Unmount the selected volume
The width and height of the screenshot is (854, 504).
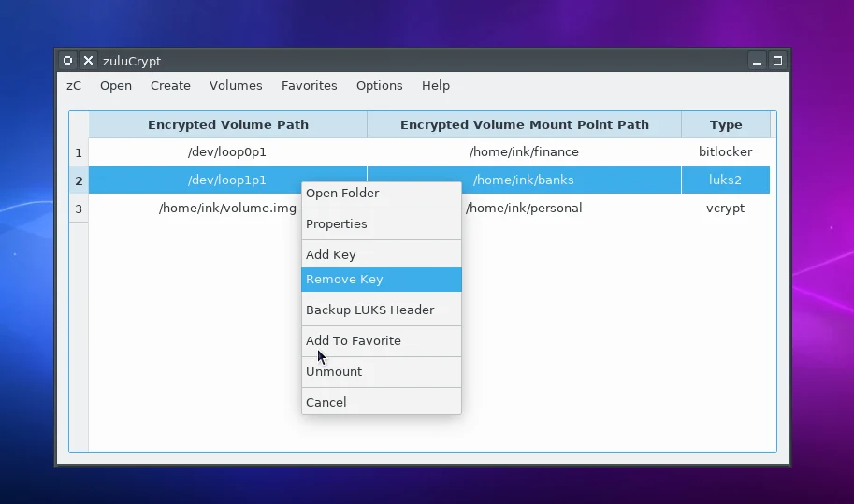334,372
